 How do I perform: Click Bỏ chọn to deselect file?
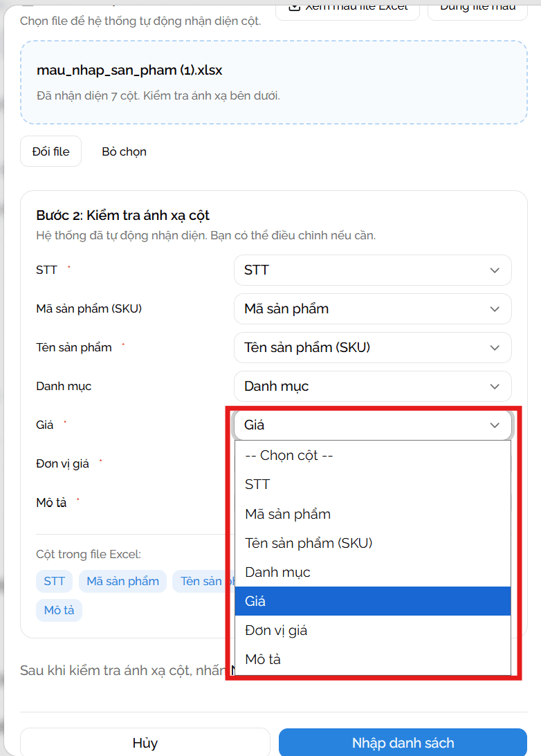(x=124, y=151)
